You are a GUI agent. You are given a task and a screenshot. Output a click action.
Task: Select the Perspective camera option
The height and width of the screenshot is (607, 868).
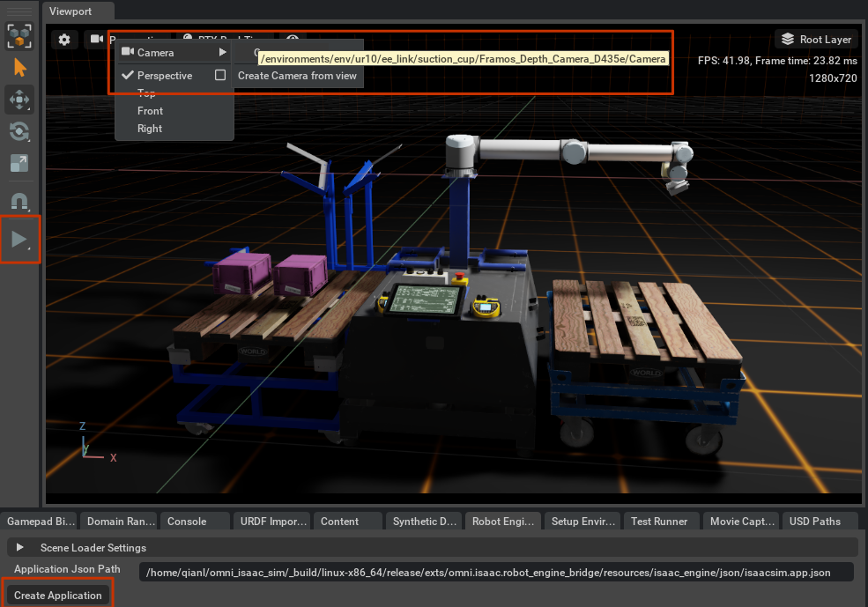coord(165,75)
